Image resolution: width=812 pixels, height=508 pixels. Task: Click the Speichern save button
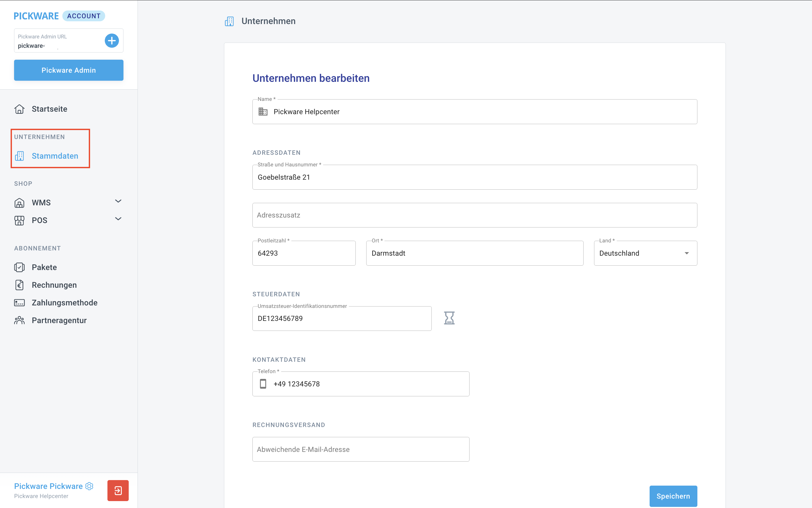[673, 496]
